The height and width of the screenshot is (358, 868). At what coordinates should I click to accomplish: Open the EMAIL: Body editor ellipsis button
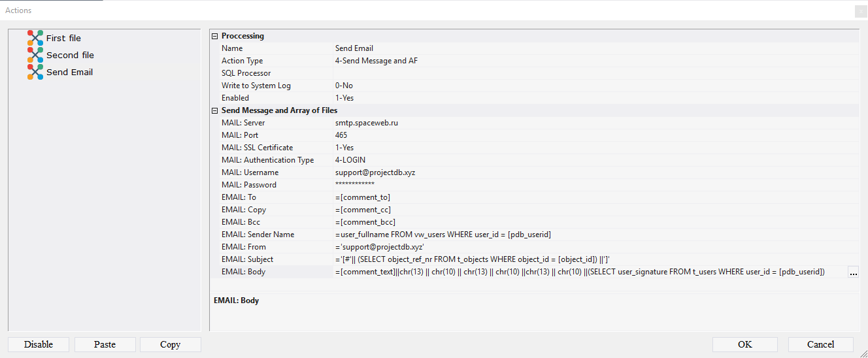tap(853, 272)
